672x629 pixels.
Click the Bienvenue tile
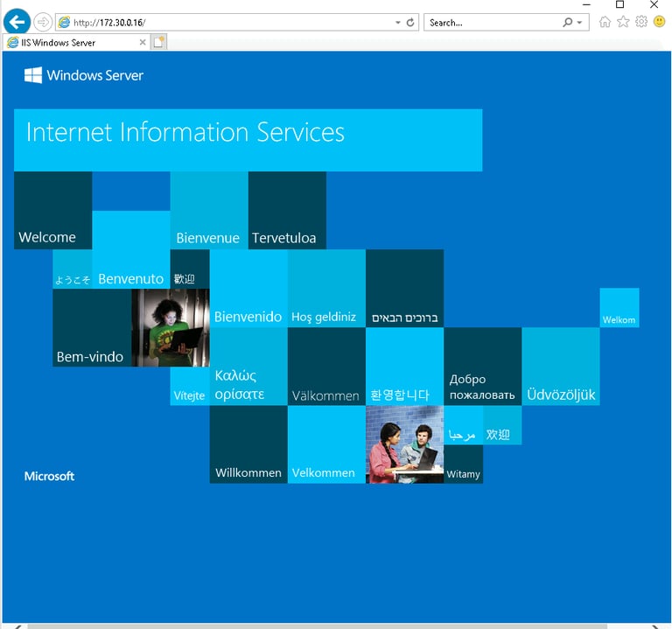click(209, 210)
